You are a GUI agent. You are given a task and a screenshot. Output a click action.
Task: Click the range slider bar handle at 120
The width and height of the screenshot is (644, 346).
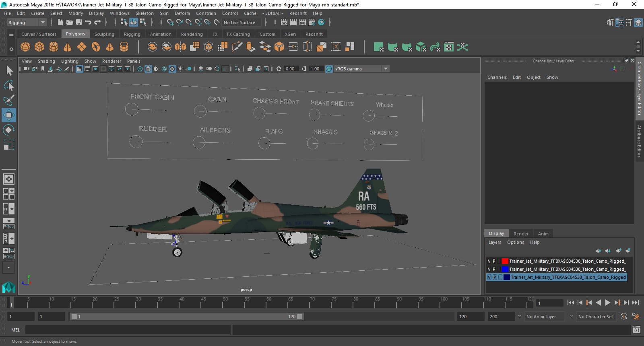300,317
